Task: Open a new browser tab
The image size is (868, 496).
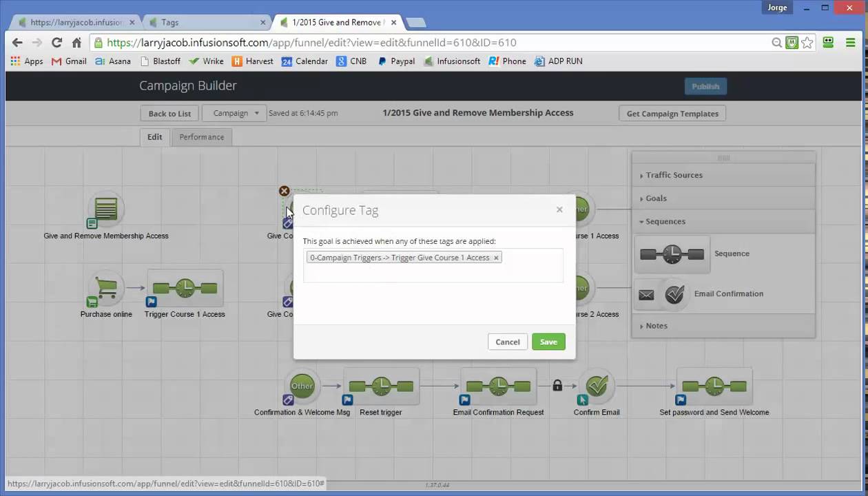Action: pos(415,23)
